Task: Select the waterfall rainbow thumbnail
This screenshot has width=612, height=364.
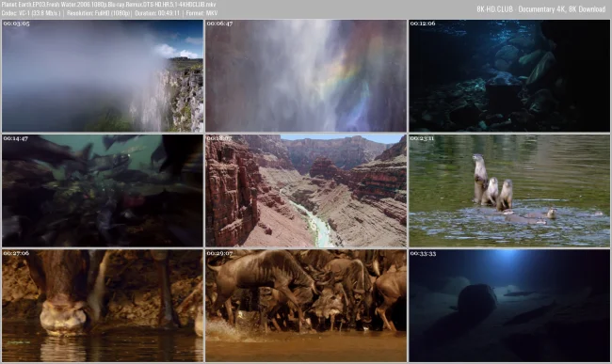Action: pyautogui.click(x=306, y=75)
